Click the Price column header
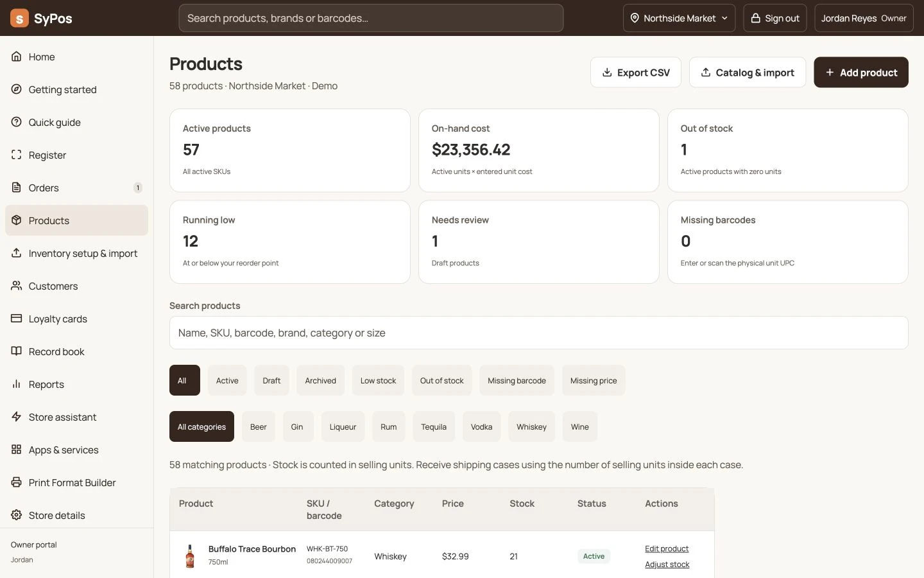The height and width of the screenshot is (578, 924). point(453,504)
